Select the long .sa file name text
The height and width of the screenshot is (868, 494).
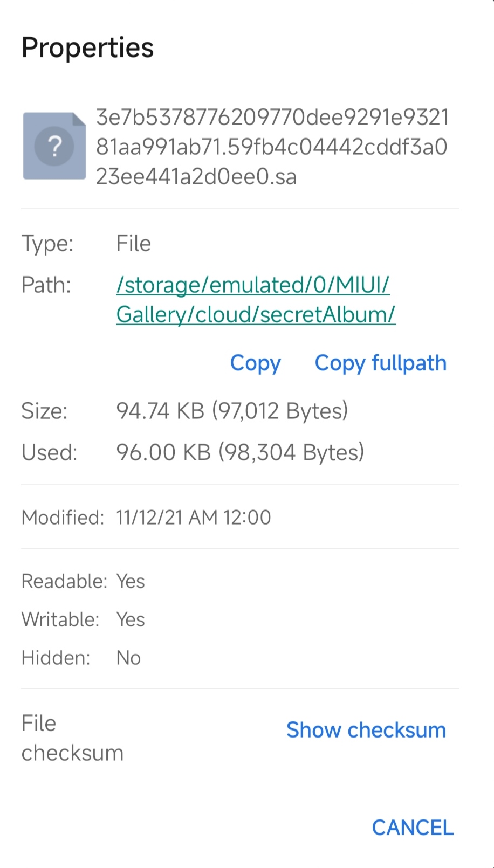pos(272,147)
